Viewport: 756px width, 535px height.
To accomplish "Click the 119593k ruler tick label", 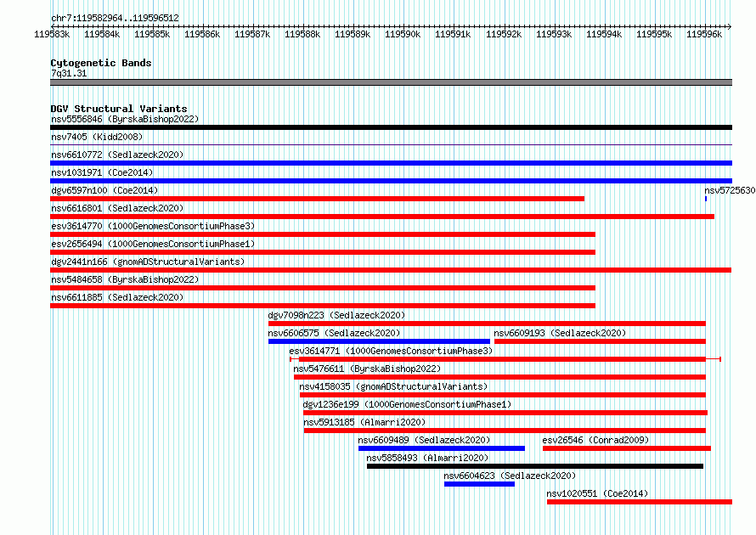I will click(554, 34).
